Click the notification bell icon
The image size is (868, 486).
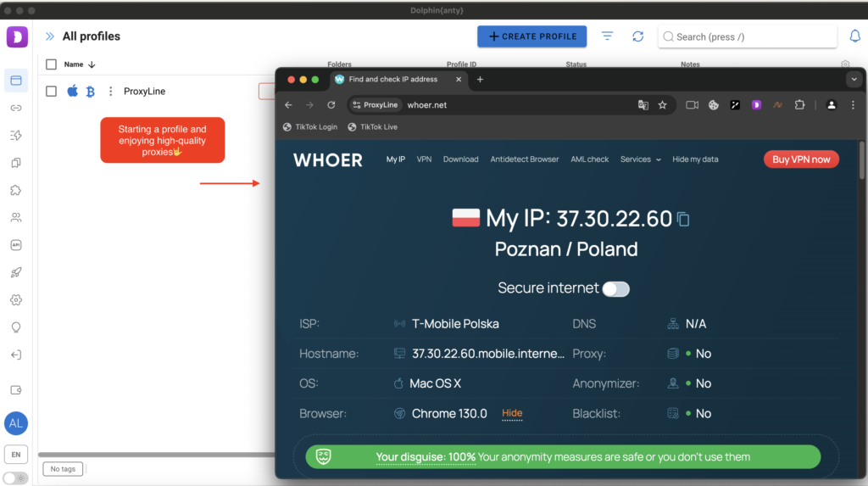pyautogui.click(x=854, y=36)
